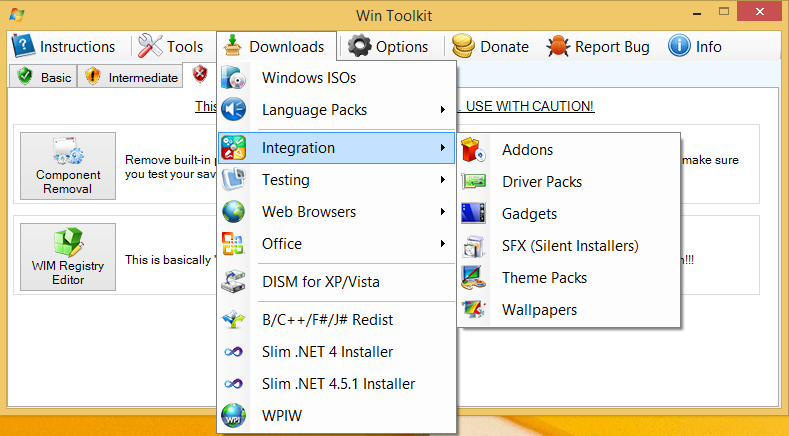Choose DISM for XP/Vista
This screenshot has height=436, width=789.
pos(337,281)
